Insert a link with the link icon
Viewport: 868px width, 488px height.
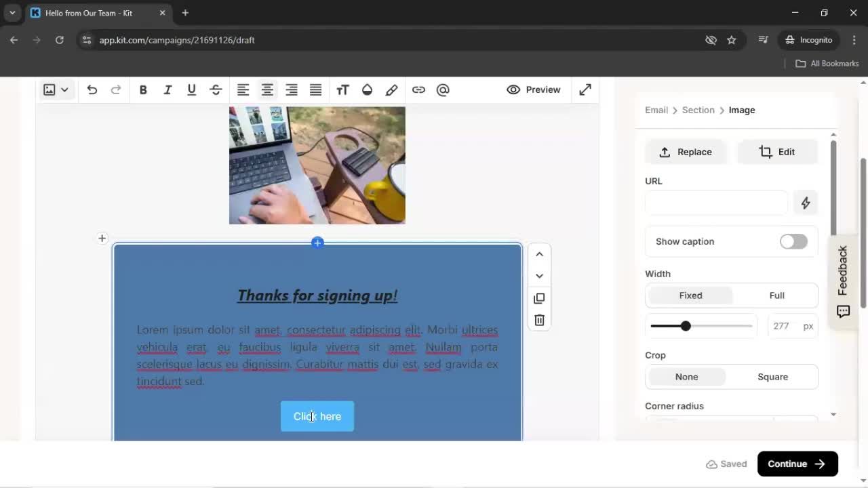[x=418, y=89]
